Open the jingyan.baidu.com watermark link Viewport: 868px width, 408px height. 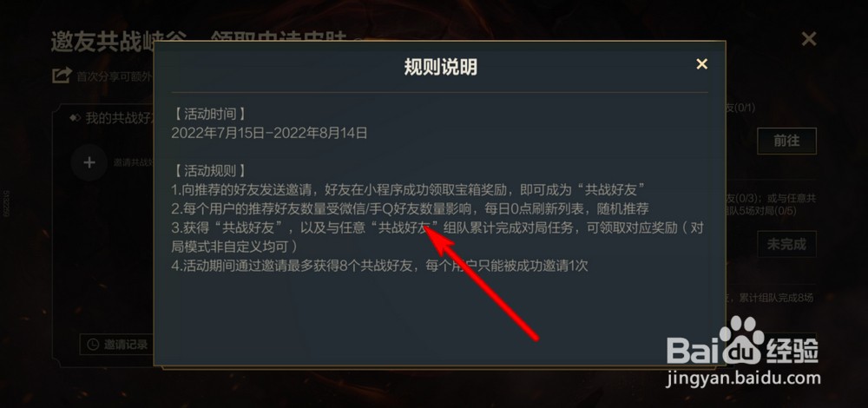click(744, 378)
